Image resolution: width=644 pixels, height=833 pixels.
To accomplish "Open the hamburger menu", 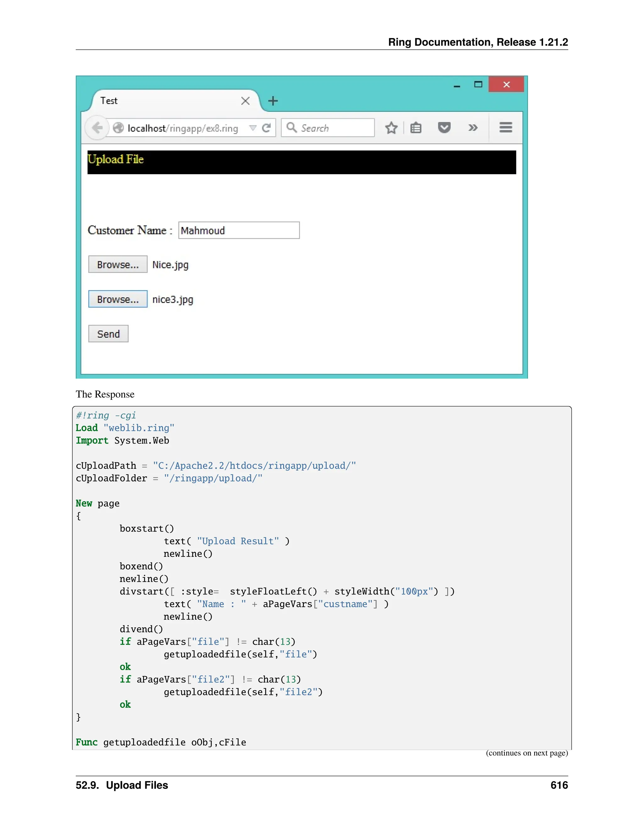I will (x=506, y=127).
